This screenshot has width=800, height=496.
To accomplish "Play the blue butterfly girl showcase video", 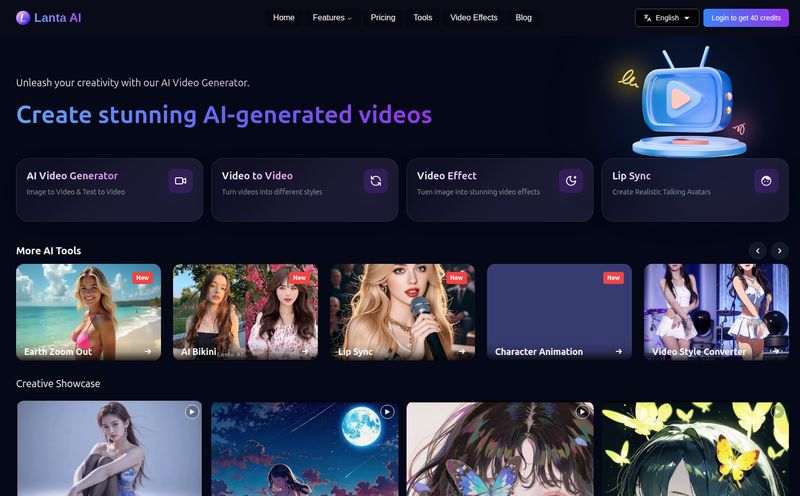I will (x=582, y=412).
